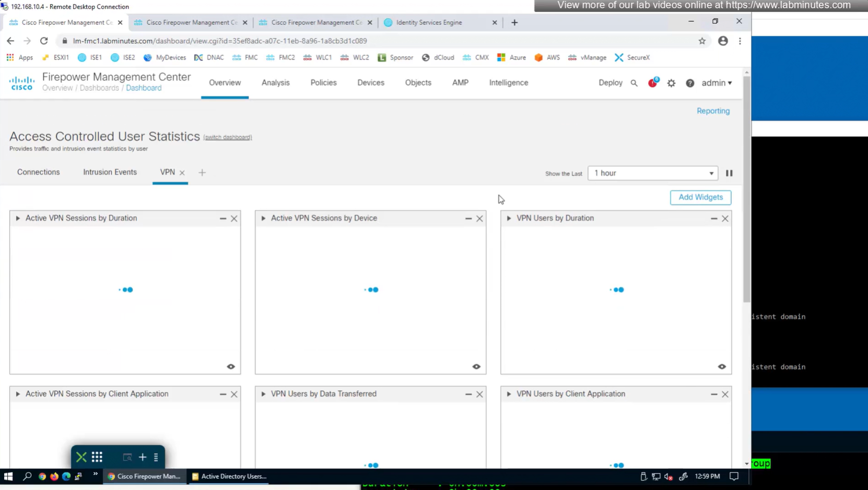This screenshot has height=490, width=868.
Task: Open the Devices menu
Action: coord(371,83)
